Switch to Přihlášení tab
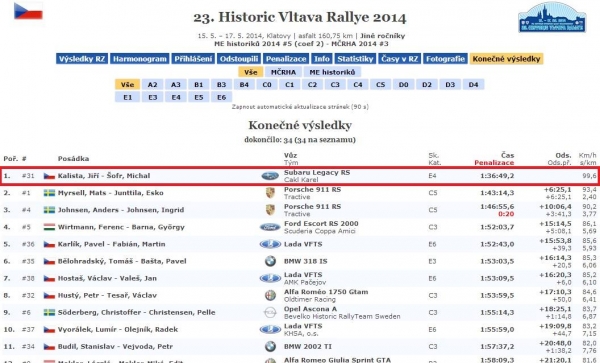600x363 pixels. pos(193,59)
